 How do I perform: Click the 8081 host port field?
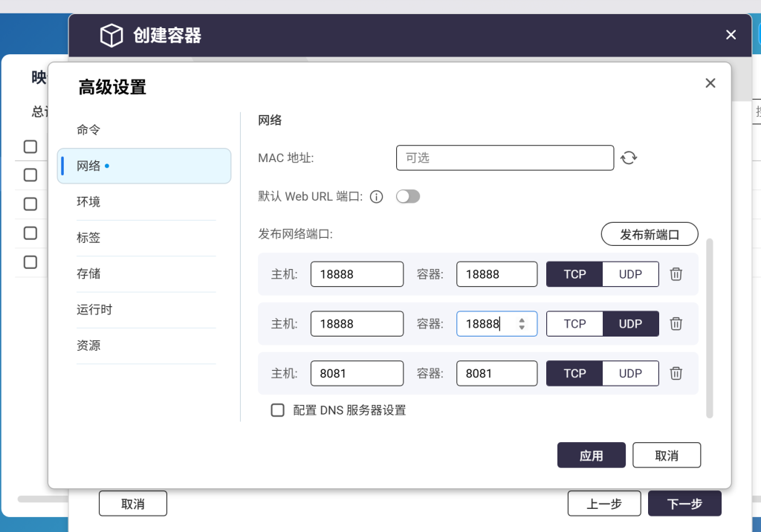(x=357, y=374)
